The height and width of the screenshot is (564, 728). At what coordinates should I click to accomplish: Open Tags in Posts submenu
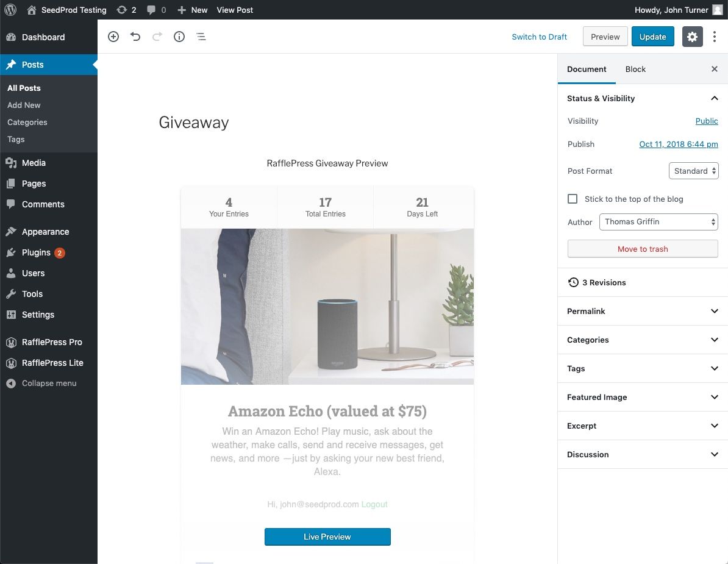point(16,139)
